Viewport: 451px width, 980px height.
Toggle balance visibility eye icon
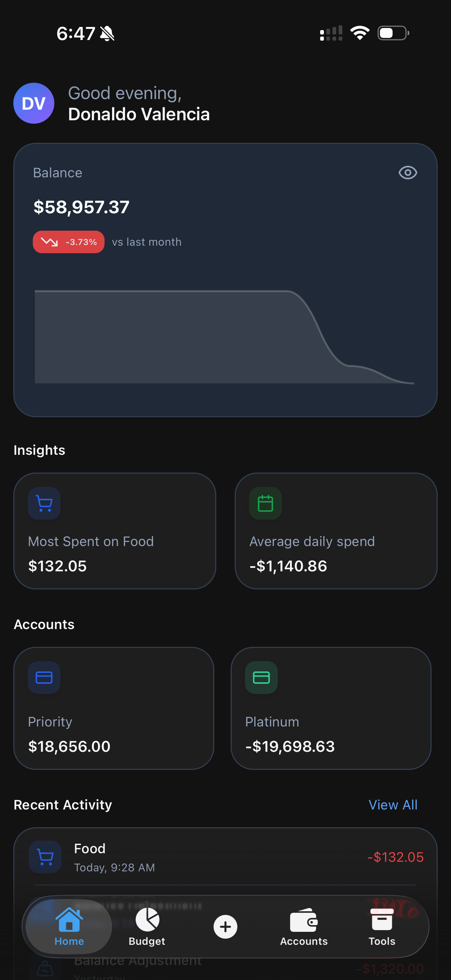tap(408, 173)
